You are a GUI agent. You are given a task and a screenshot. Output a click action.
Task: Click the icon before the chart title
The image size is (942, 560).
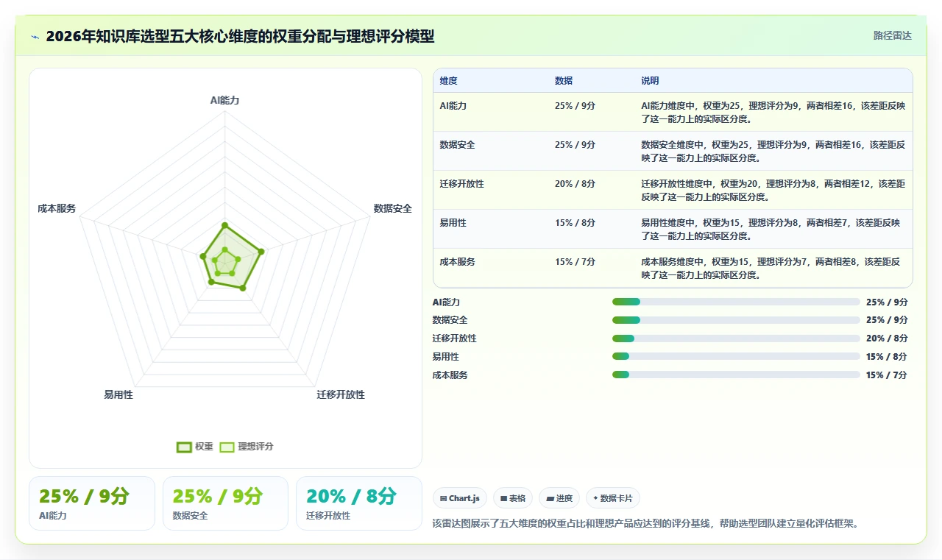point(35,36)
